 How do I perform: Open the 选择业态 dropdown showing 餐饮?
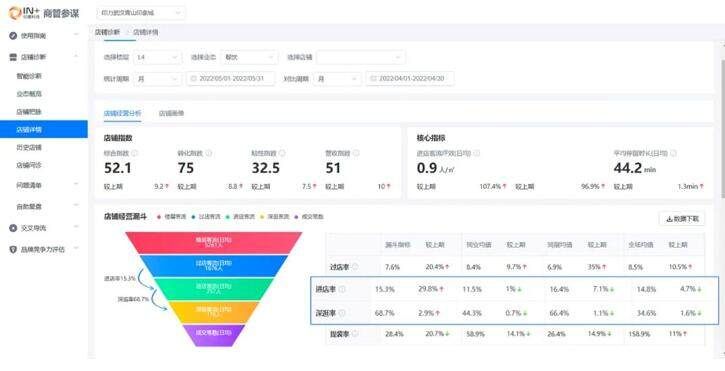pyautogui.click(x=250, y=57)
